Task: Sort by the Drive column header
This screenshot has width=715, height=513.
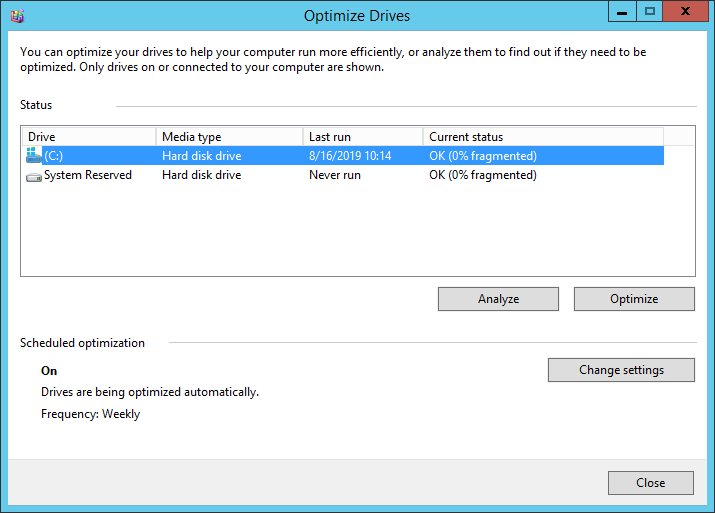Action: click(x=88, y=137)
